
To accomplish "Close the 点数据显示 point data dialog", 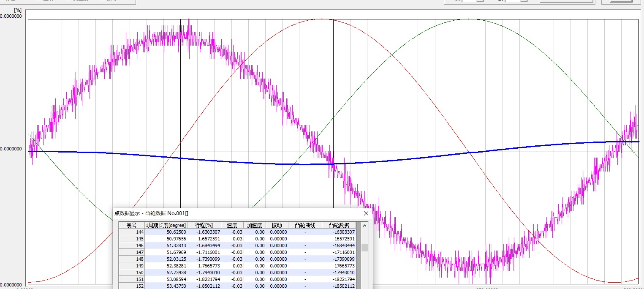I will pos(366,214).
